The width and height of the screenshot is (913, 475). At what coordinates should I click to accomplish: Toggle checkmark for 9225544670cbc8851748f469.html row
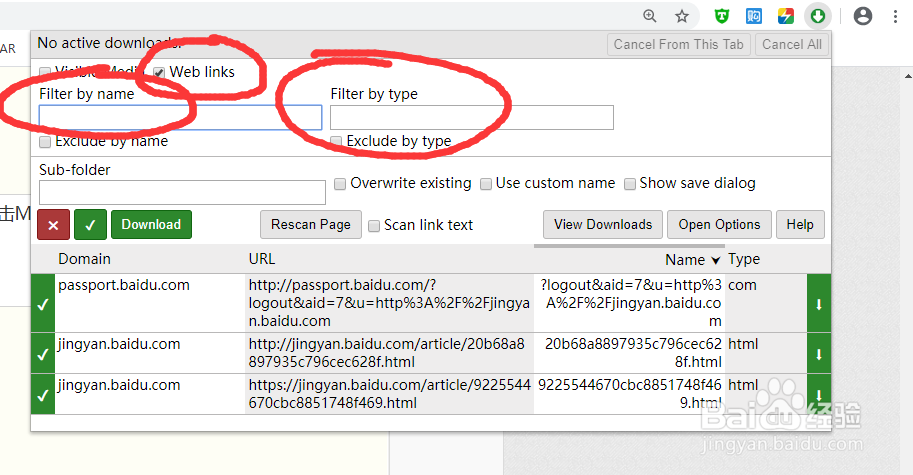coord(43,395)
